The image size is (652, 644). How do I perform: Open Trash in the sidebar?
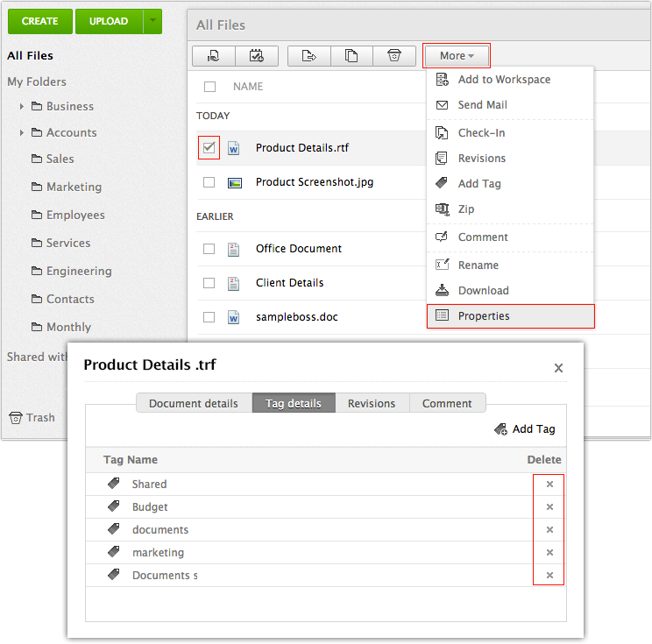pos(32,417)
